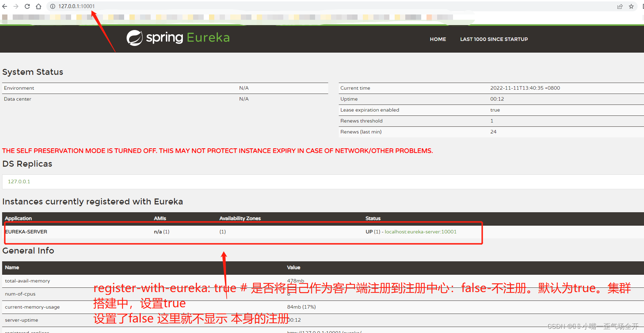Select the Name column header

[12, 267]
